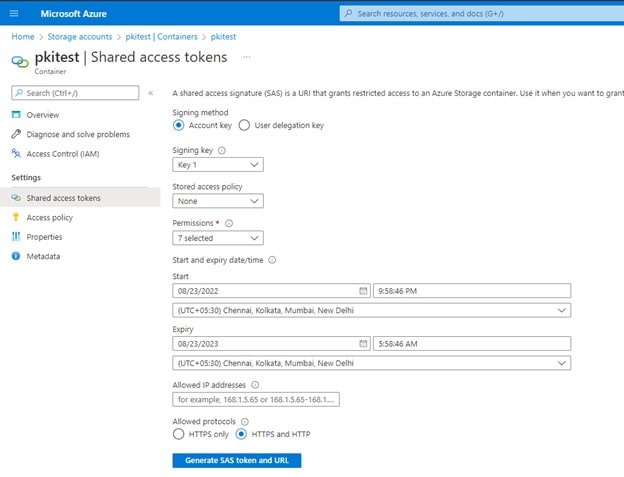Choose HTTPS only protocol option
624x477 pixels.
click(179, 434)
